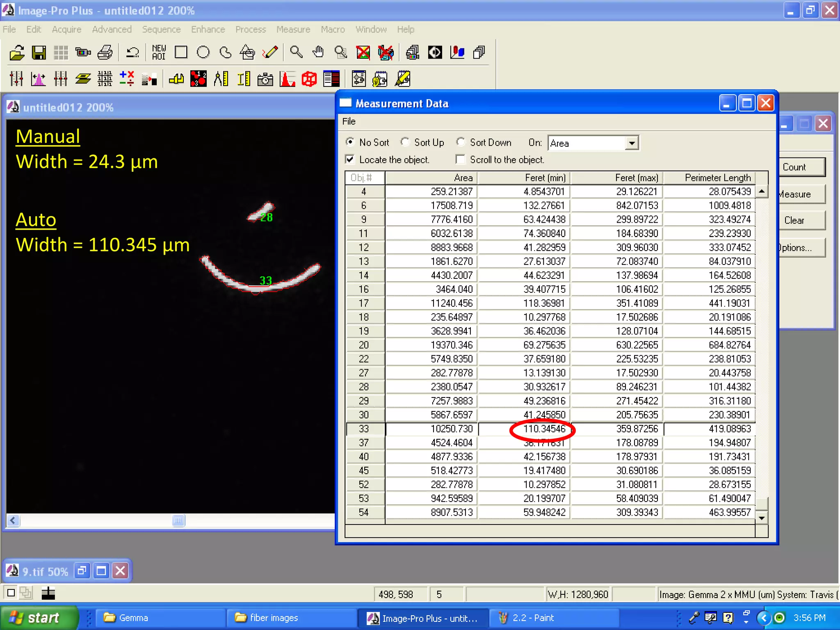Click the table's scroll down arrow
The height and width of the screenshot is (630, 840).
pos(762,518)
